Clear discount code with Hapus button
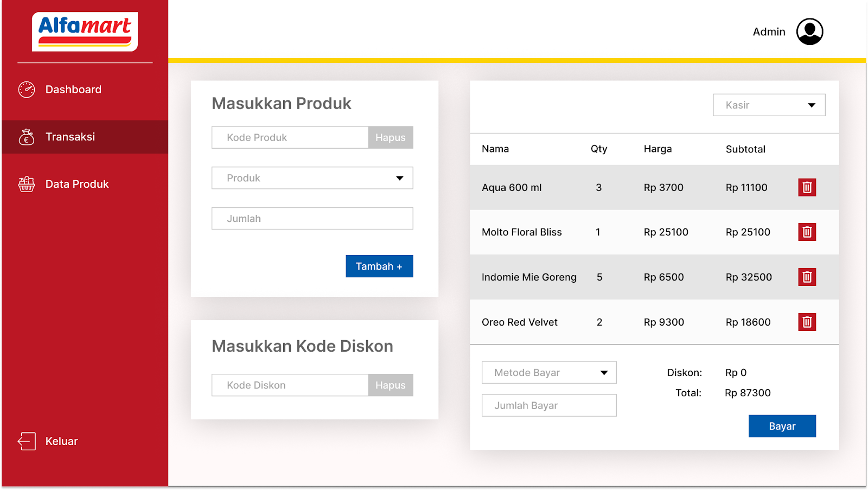 pyautogui.click(x=391, y=385)
